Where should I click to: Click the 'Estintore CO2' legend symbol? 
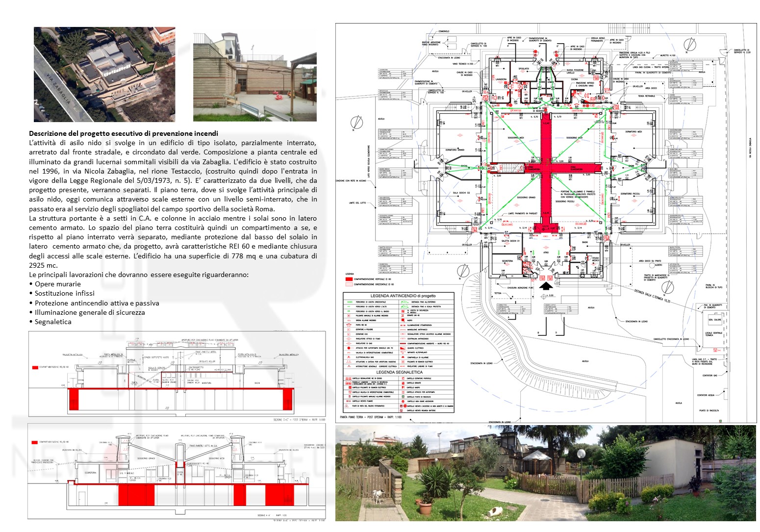click(x=349, y=334)
